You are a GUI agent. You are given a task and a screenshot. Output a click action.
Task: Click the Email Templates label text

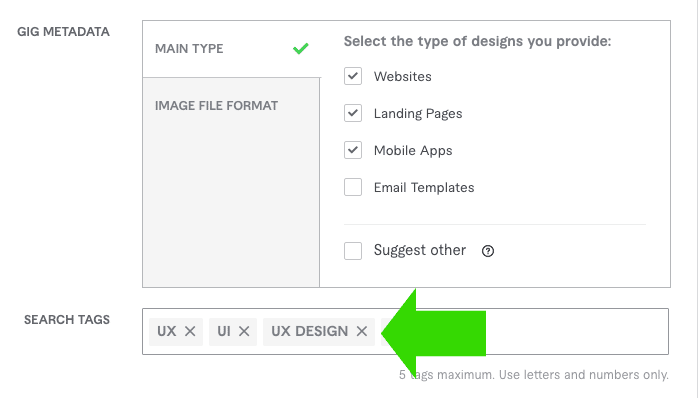point(424,187)
